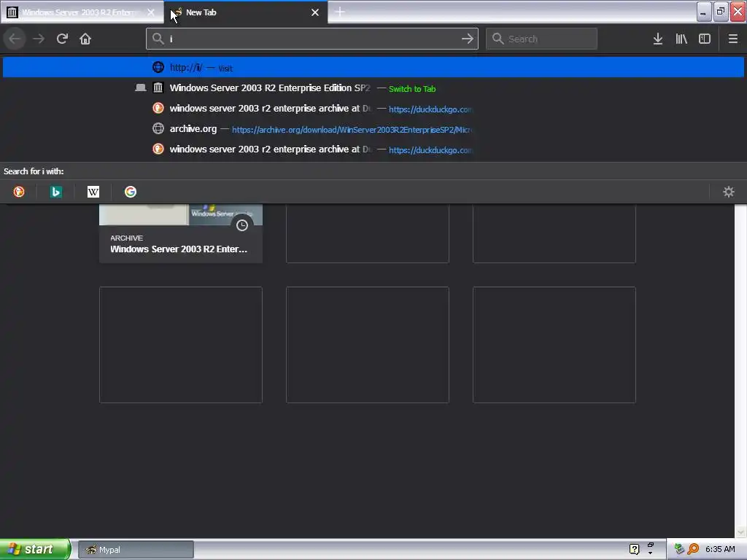Click the history clock icon on the Archive tile
747x560 pixels.
242,225
